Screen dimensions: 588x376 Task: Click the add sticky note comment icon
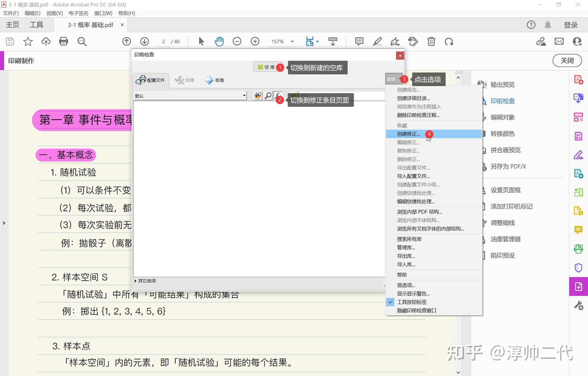tap(359, 41)
